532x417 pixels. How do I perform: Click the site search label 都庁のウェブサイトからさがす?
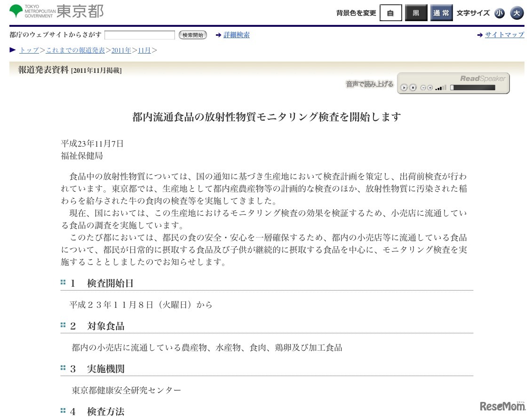56,35
